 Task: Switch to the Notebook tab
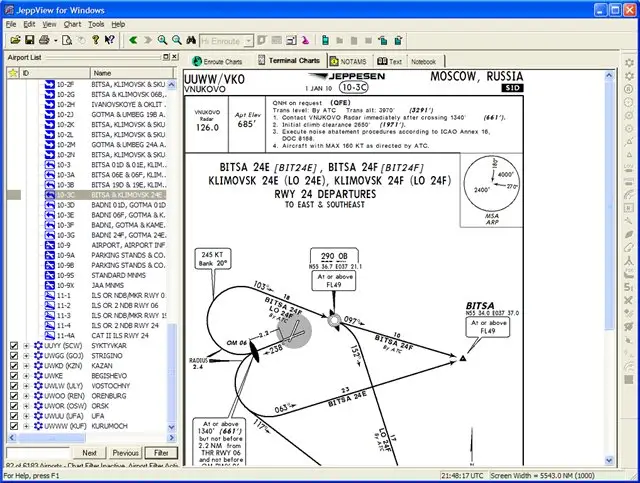pyautogui.click(x=424, y=62)
